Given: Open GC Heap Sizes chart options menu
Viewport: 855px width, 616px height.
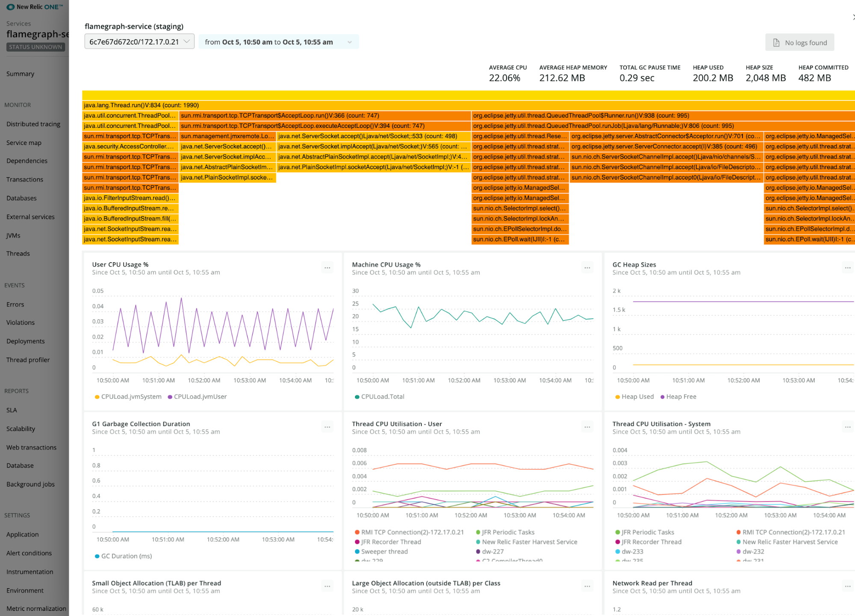Looking at the screenshot, I should click(x=847, y=268).
